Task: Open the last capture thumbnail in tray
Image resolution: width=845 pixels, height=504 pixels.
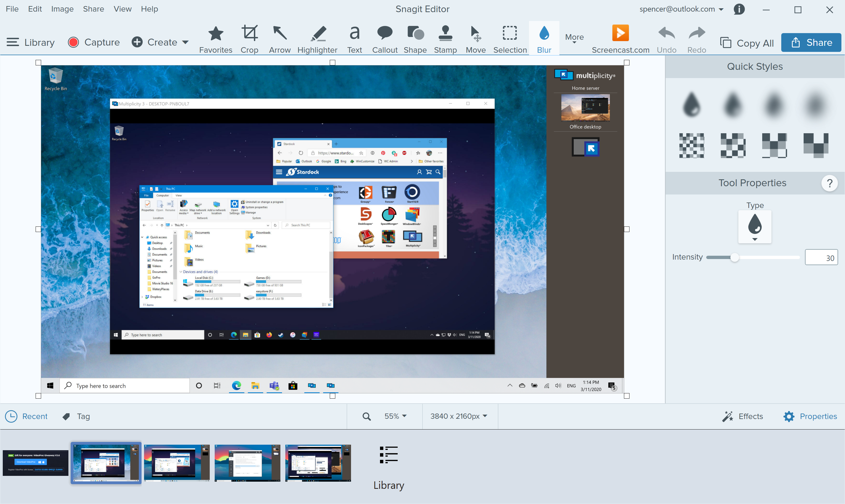Action: [x=318, y=463]
